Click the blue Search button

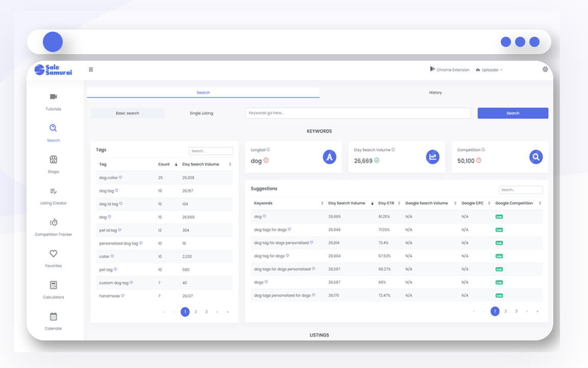pyautogui.click(x=513, y=113)
